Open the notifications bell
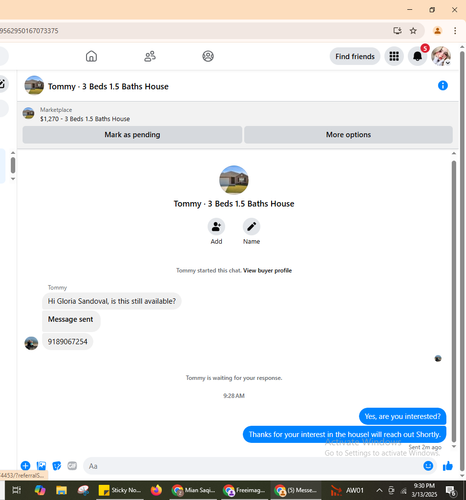The width and height of the screenshot is (466, 500). 417,57
